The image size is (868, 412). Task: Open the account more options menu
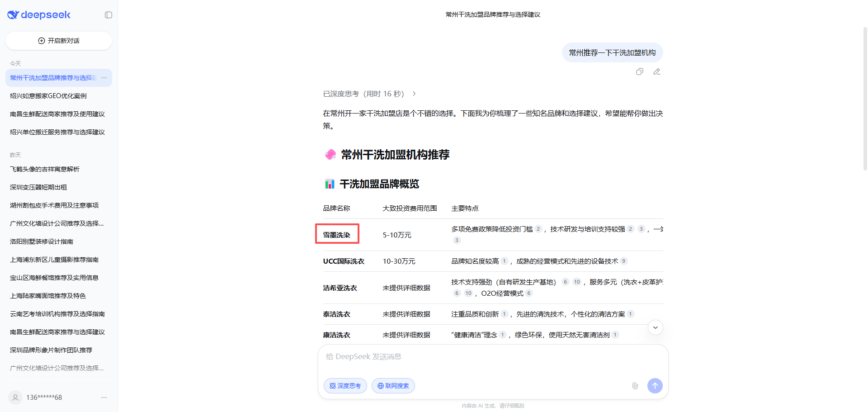[x=104, y=398]
